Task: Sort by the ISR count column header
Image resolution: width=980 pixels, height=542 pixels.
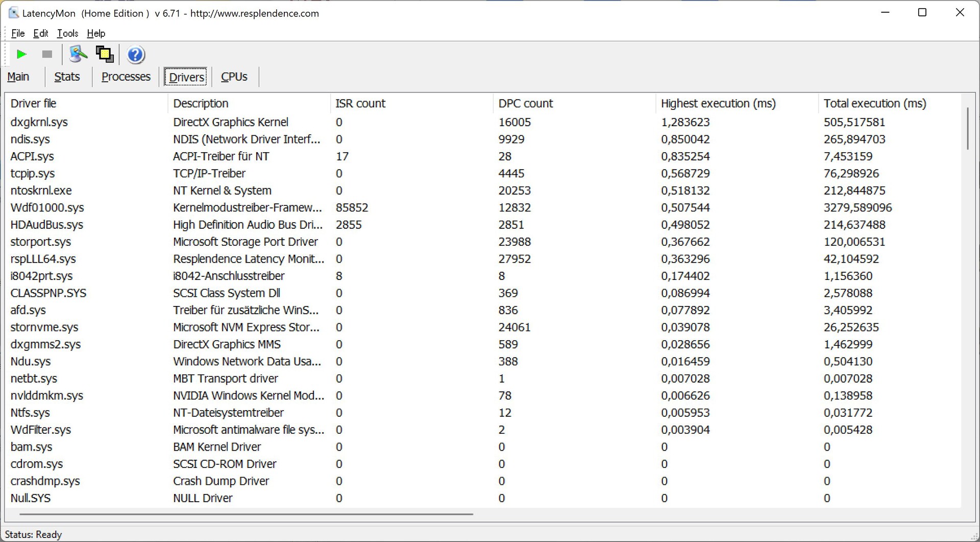Action: [x=360, y=103]
